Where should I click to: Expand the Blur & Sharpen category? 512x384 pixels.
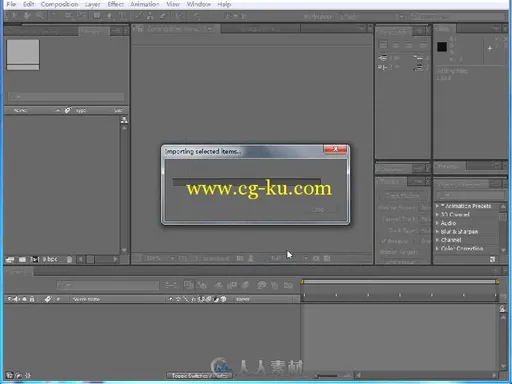[437, 231]
